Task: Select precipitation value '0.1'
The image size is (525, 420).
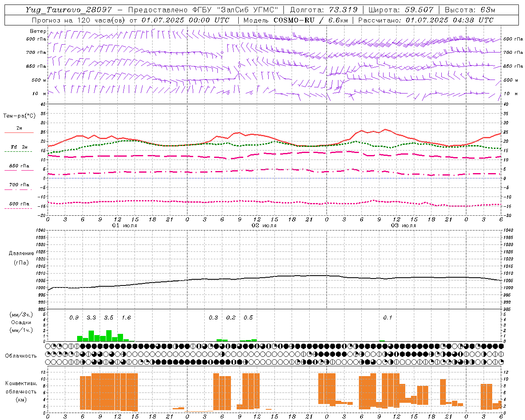Action: click(388, 317)
